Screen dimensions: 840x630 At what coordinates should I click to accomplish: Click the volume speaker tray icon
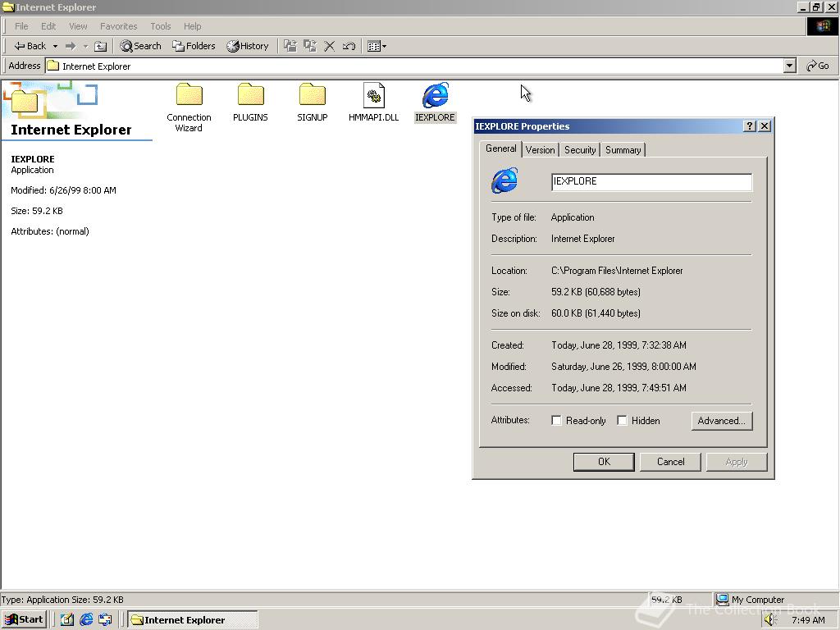(769, 619)
